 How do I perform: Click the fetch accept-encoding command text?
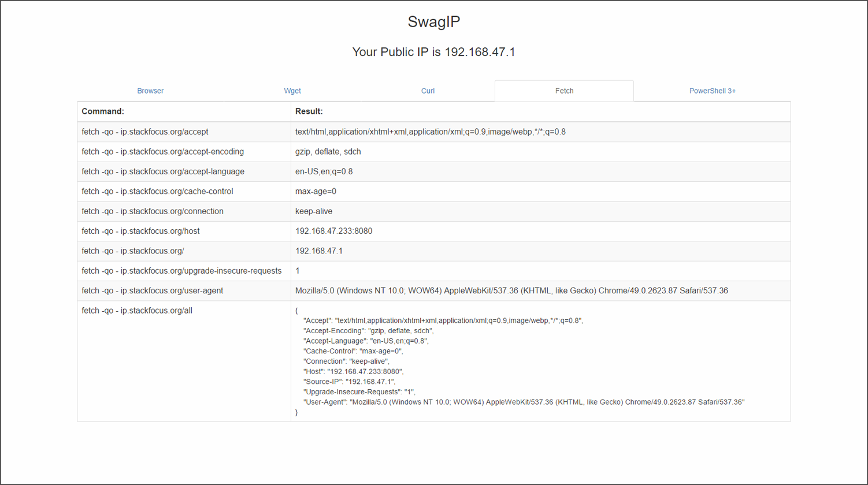(x=162, y=152)
